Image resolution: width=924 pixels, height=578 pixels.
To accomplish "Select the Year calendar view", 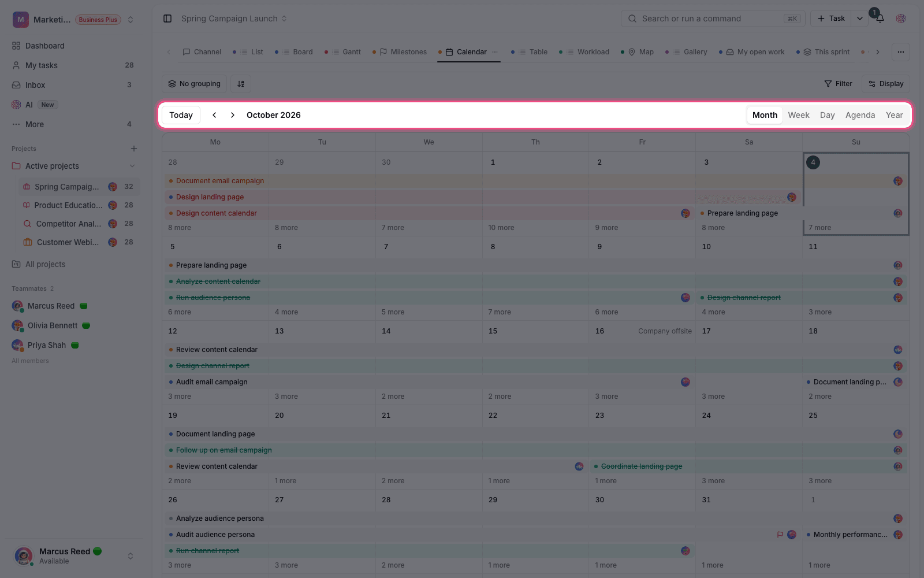I will [x=895, y=115].
